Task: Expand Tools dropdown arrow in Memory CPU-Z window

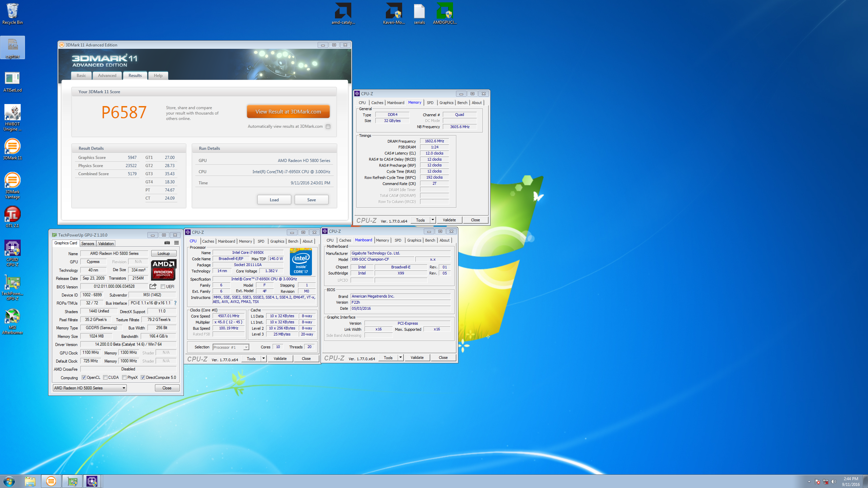Action: (x=433, y=220)
